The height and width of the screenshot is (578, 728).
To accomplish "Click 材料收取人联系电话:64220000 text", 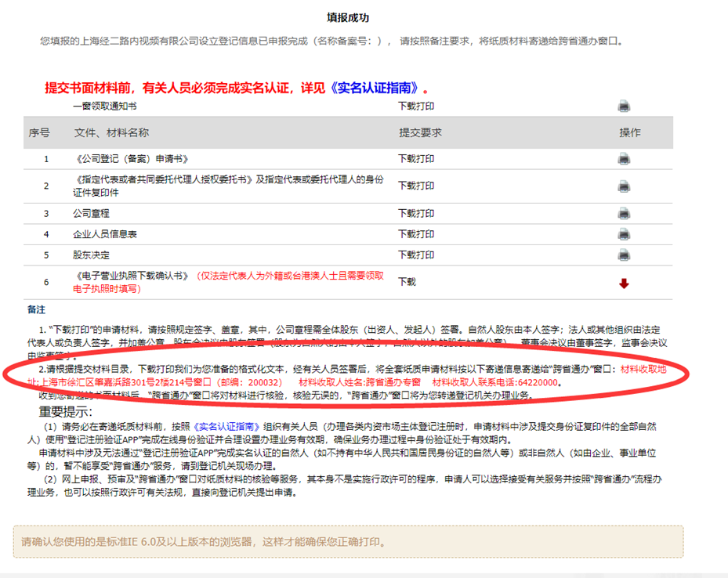I will coord(495,383).
